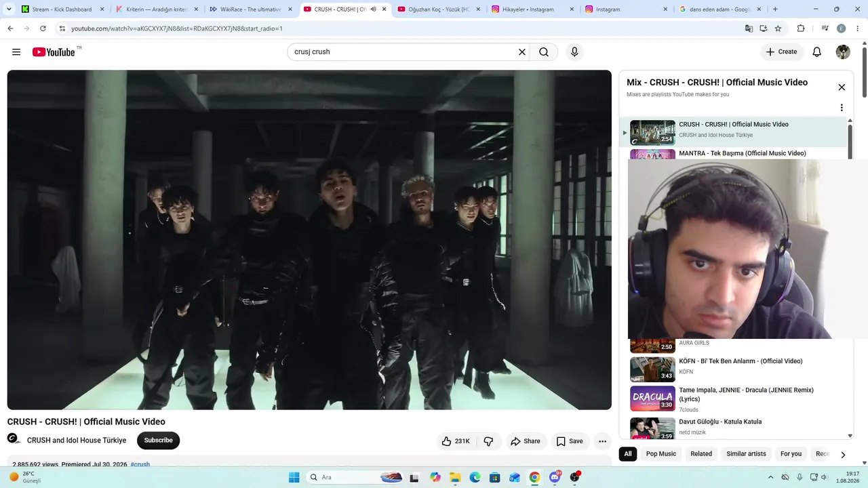Select the Related filter chip

(701, 454)
